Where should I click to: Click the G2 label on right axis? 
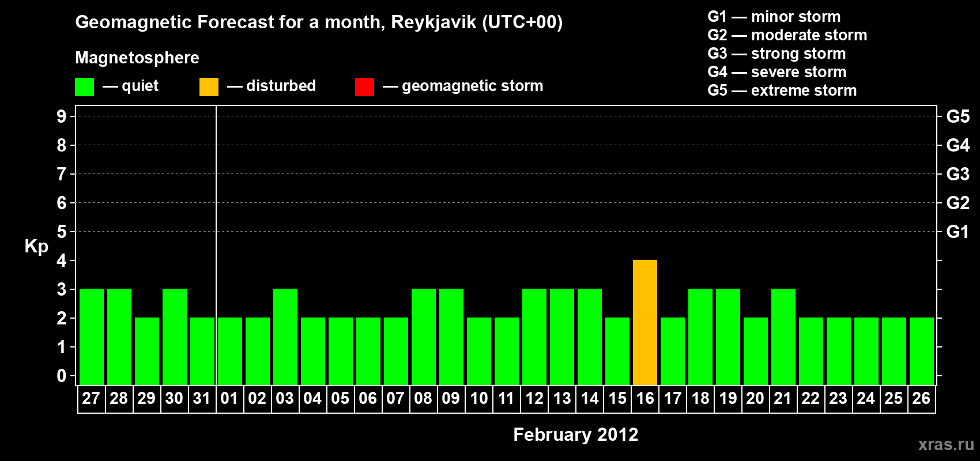[958, 203]
